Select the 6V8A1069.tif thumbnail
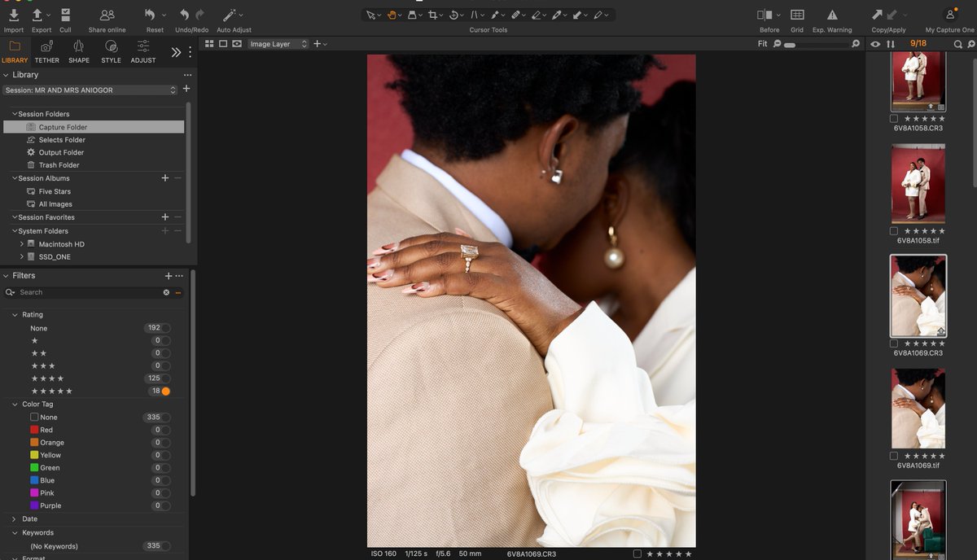 pos(918,409)
